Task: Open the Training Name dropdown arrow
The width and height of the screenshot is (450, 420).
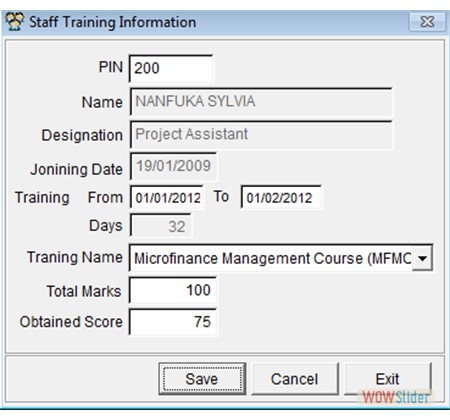Action: pos(422,258)
